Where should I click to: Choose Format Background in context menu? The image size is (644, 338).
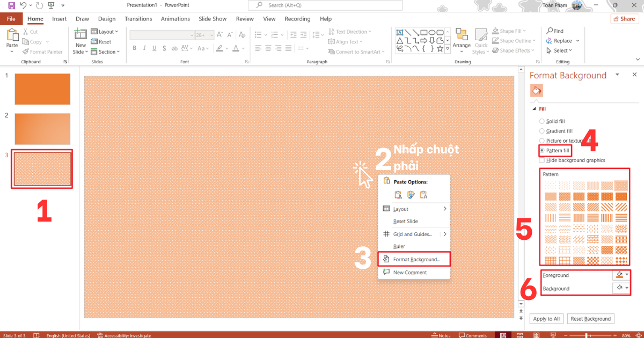(x=414, y=259)
